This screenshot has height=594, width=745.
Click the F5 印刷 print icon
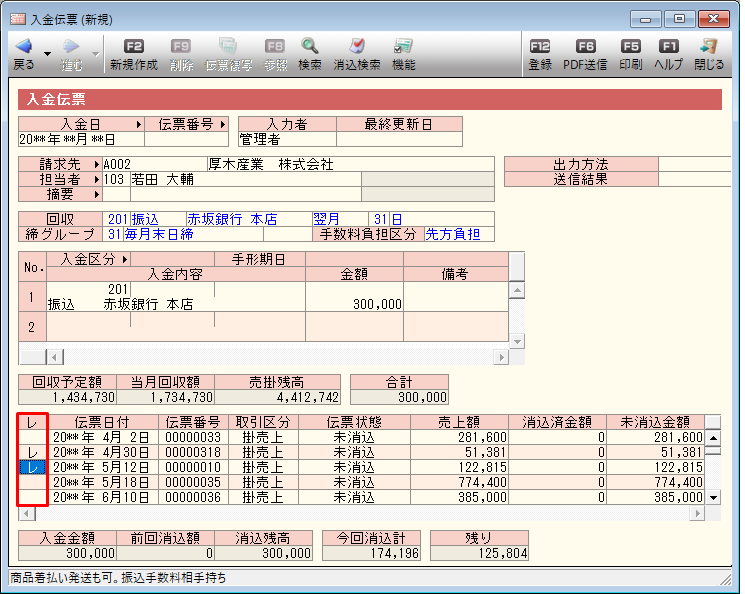pos(630,46)
